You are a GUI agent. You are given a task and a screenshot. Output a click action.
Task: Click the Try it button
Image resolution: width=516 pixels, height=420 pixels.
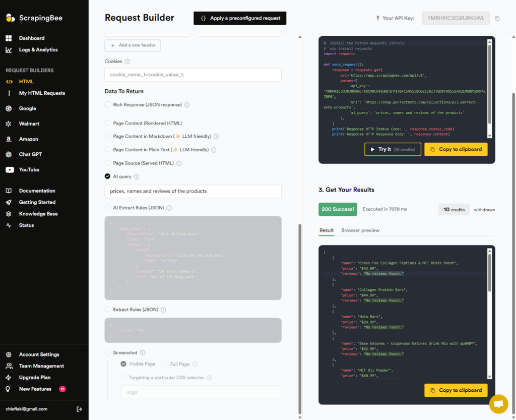click(x=392, y=149)
